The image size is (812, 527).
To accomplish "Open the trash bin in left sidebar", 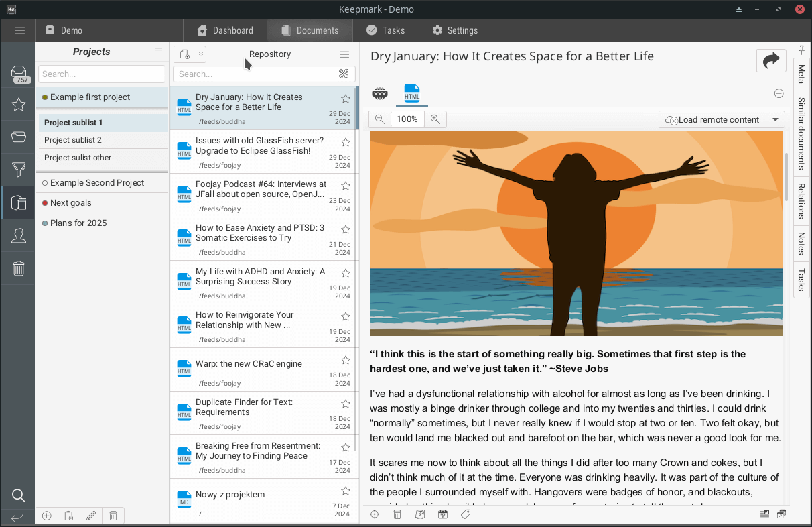I will 19,269.
